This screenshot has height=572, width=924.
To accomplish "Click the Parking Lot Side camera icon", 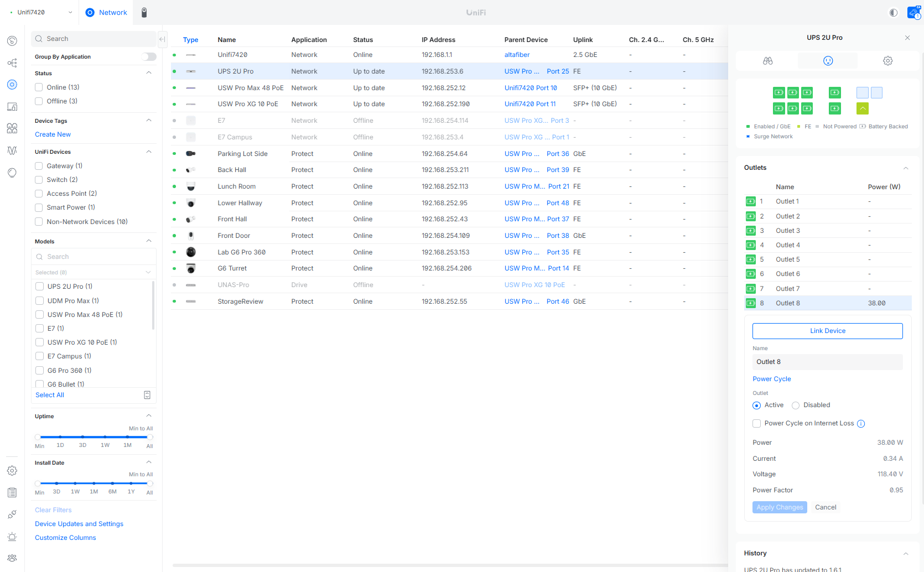I will [x=191, y=154].
